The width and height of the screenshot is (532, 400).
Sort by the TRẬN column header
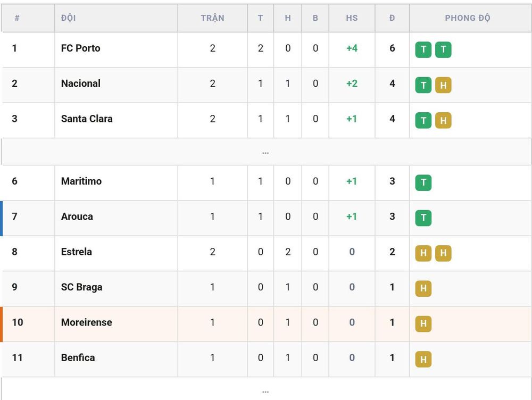[x=212, y=18]
